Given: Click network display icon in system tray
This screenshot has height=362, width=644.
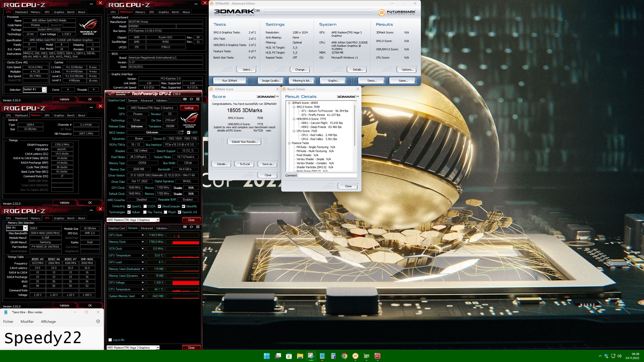Looking at the screenshot, I should [613, 356].
